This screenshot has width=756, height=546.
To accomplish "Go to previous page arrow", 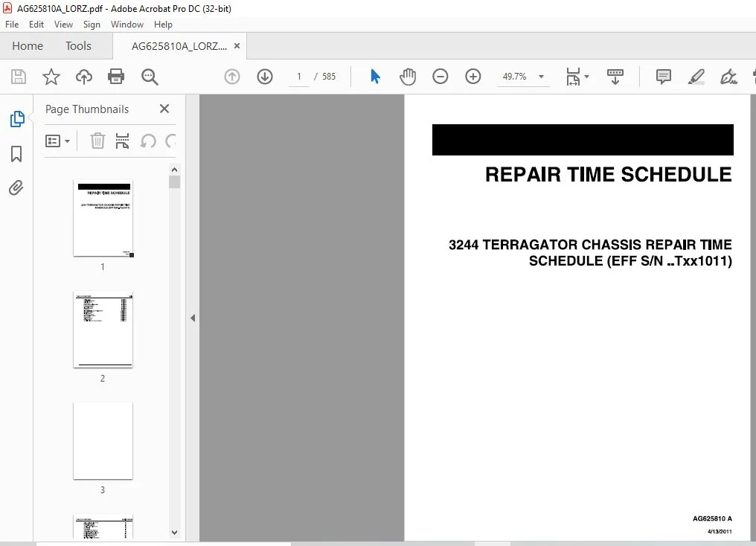I will (232, 77).
